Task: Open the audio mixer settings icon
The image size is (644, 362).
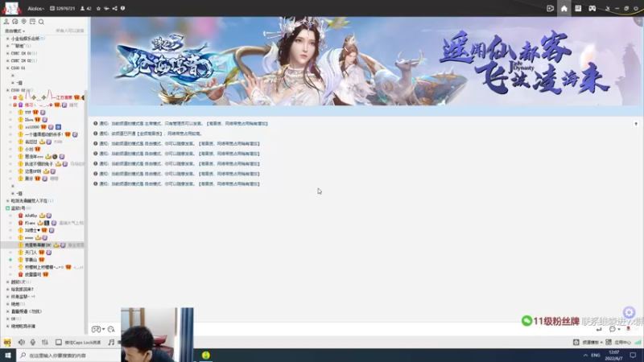Action: 45,343
